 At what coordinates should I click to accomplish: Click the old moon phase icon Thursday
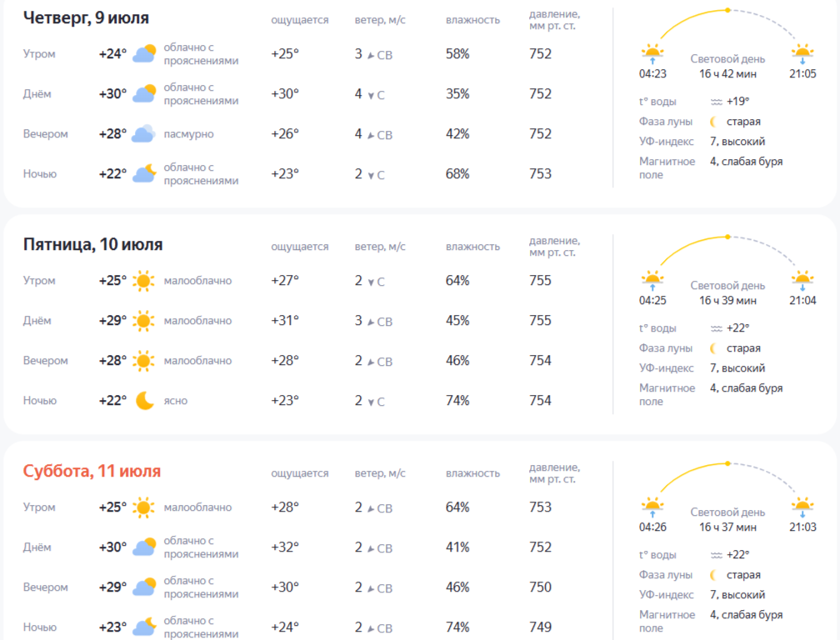point(713,122)
